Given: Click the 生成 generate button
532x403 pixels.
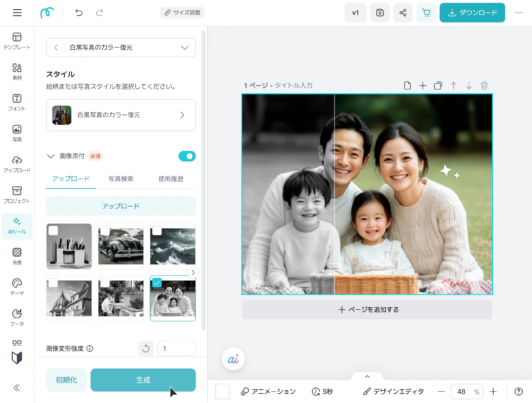Looking at the screenshot, I should click(143, 380).
